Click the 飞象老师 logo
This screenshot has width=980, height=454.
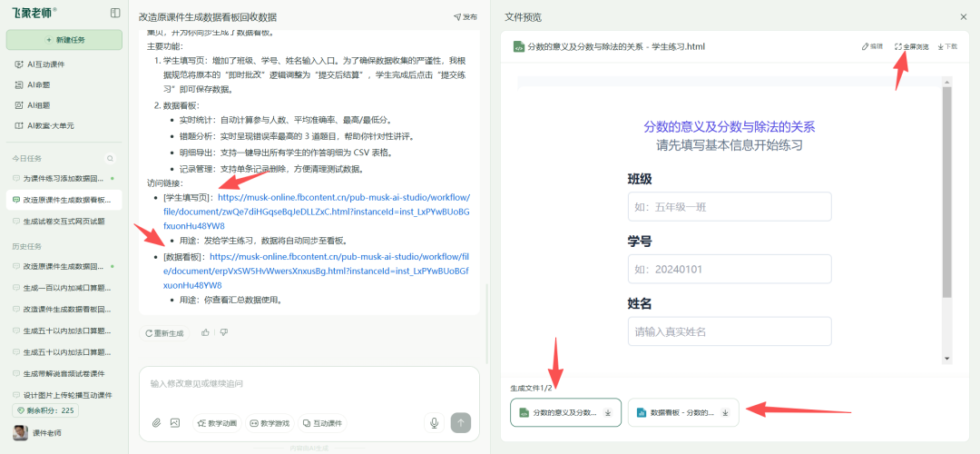[x=34, y=12]
